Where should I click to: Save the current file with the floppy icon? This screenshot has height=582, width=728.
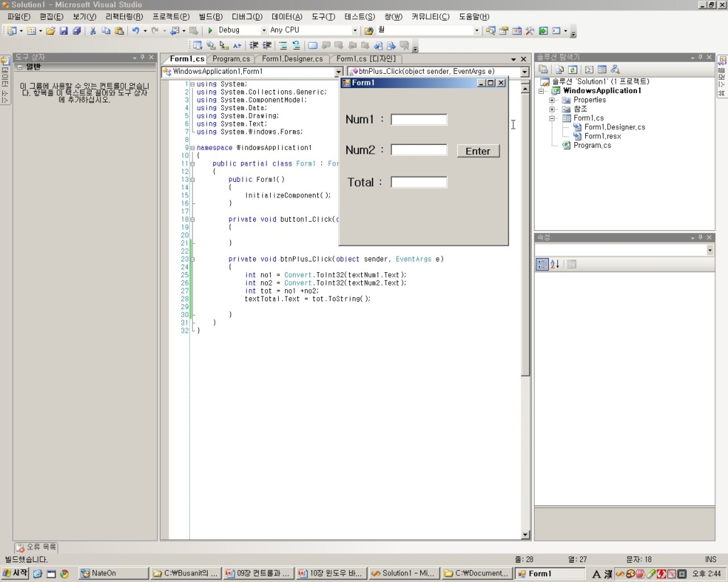(63, 31)
